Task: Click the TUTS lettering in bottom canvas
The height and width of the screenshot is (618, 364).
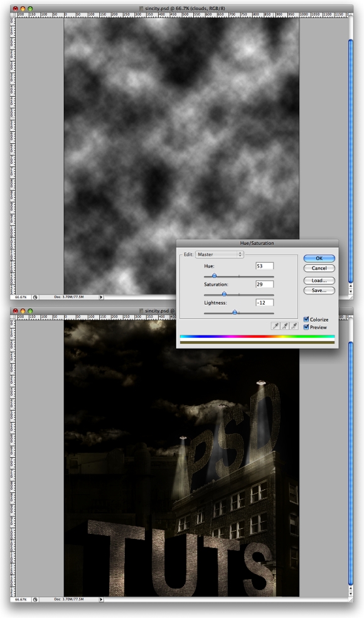Action: (181, 559)
